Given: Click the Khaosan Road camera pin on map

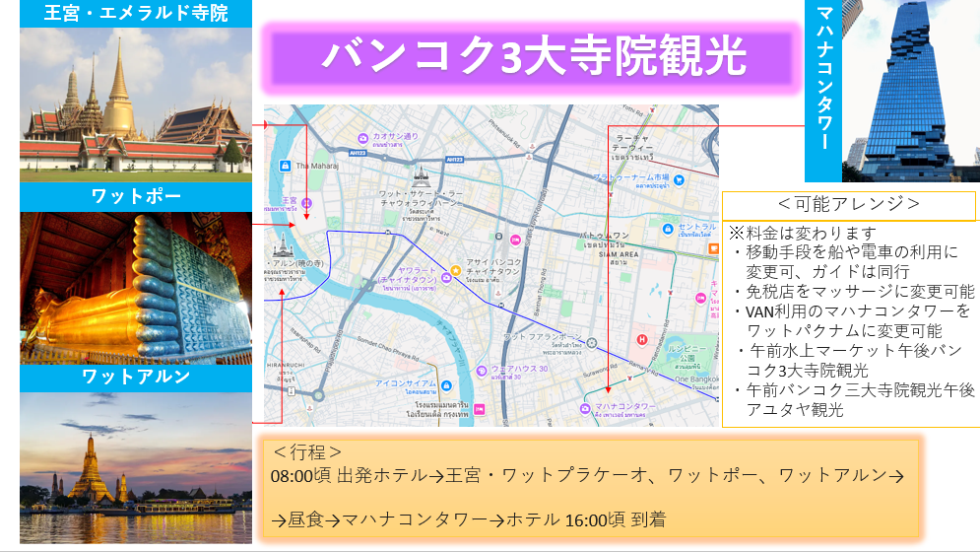Looking at the screenshot, I should (363, 139).
